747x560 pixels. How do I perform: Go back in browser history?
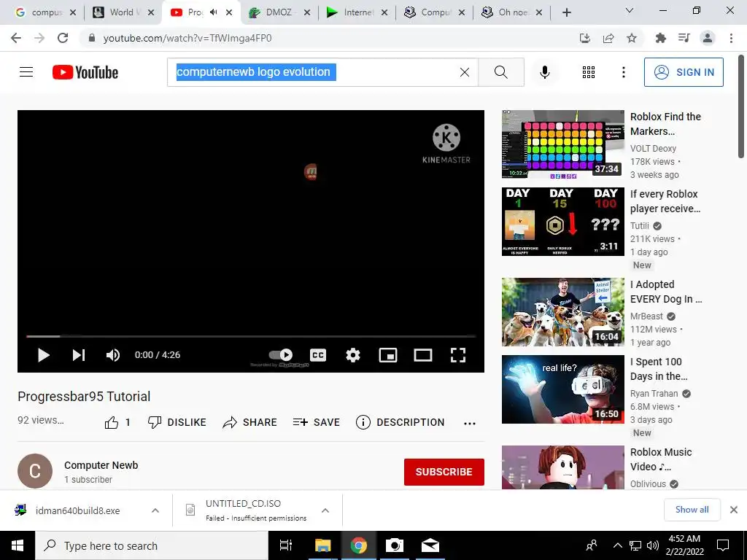pyautogui.click(x=16, y=38)
